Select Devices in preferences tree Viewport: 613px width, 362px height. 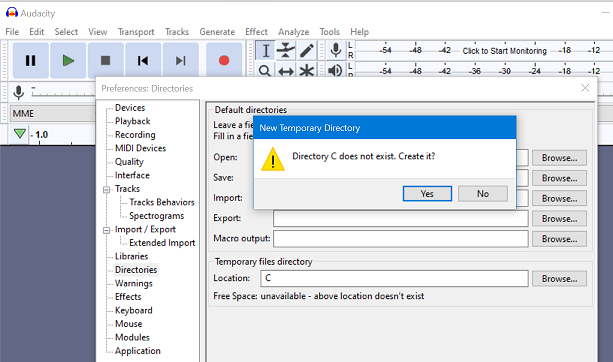click(130, 108)
